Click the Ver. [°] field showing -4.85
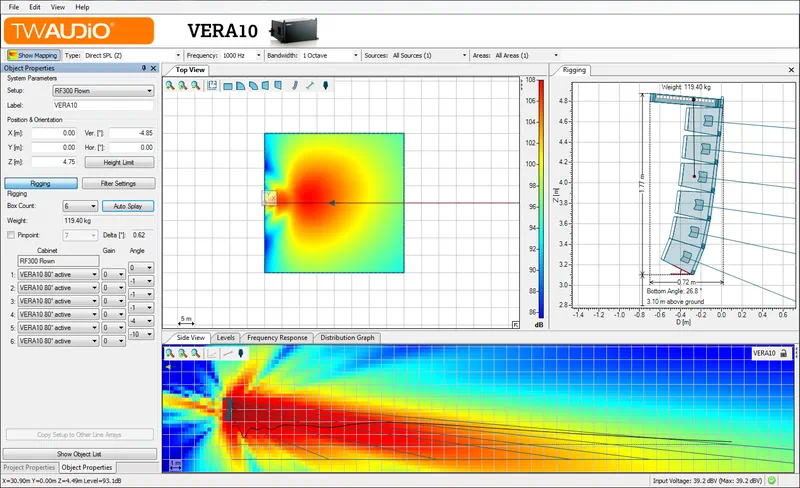The height and width of the screenshot is (488, 800). 132,133
